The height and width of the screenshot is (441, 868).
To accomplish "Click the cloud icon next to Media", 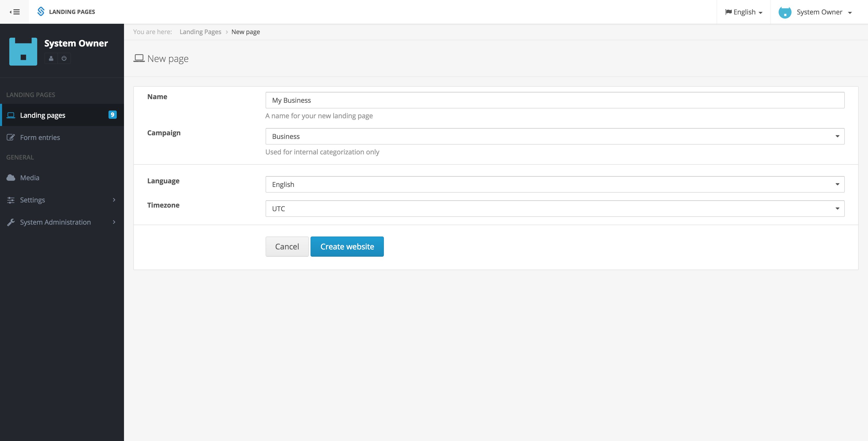I will 11,178.
